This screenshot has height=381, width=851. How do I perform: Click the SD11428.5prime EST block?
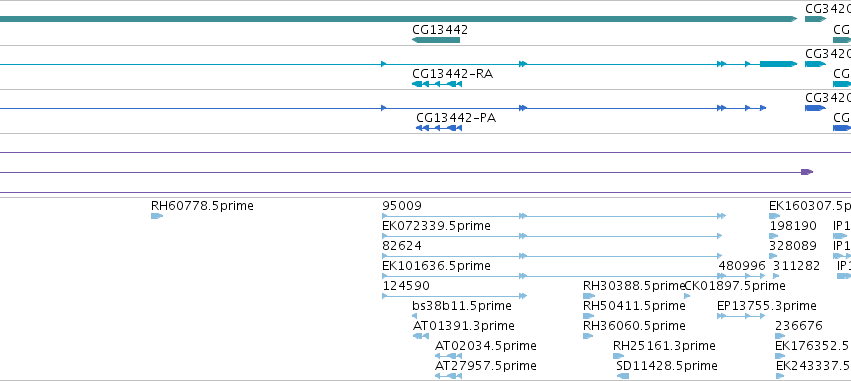tap(623, 376)
